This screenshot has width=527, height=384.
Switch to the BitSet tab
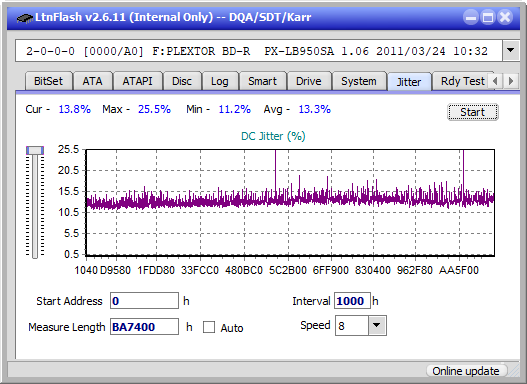[x=48, y=81]
